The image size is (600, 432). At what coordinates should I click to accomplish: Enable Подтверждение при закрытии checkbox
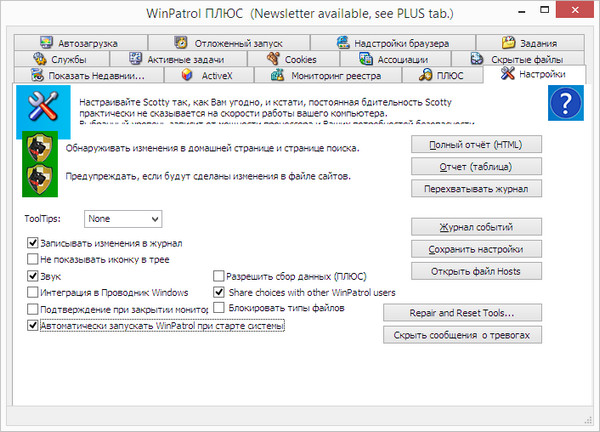point(33,309)
